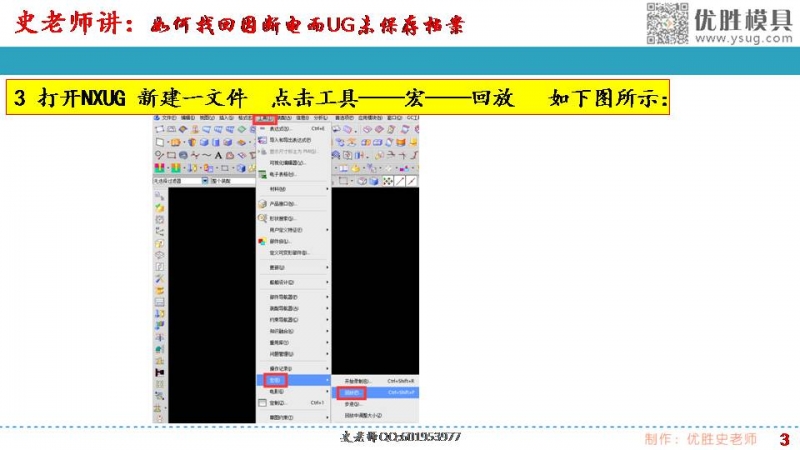Choose 电子表格 menu entry
Image resolution: width=800 pixels, height=450 pixels.
(x=293, y=174)
